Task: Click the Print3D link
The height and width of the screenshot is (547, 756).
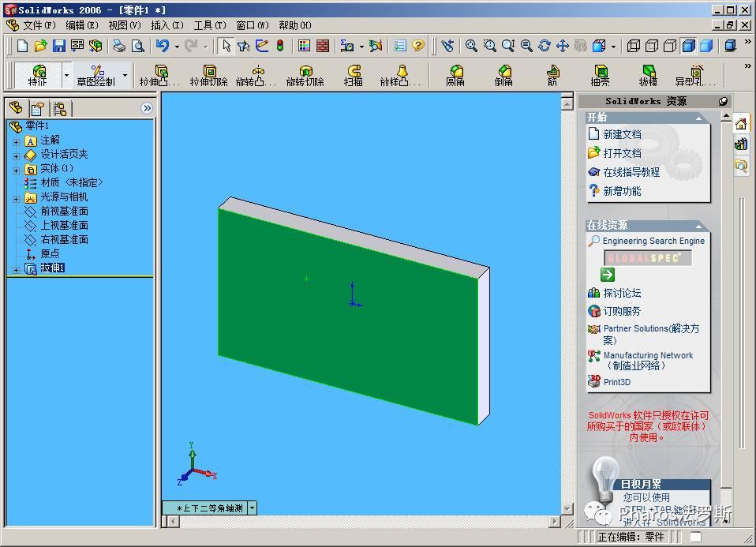Action: (x=617, y=382)
